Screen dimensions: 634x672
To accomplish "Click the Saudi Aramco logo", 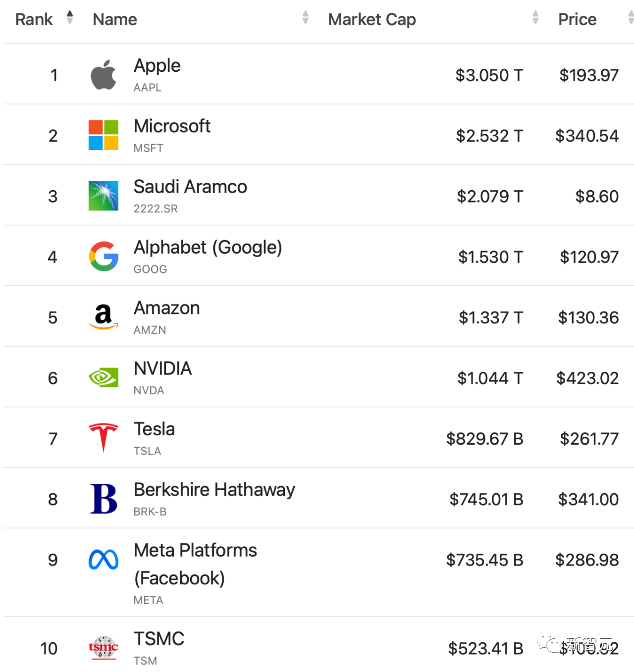I will click(x=104, y=196).
